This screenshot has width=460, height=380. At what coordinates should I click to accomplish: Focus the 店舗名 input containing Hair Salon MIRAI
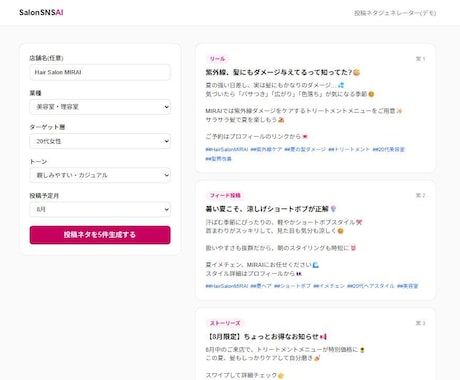coord(100,72)
